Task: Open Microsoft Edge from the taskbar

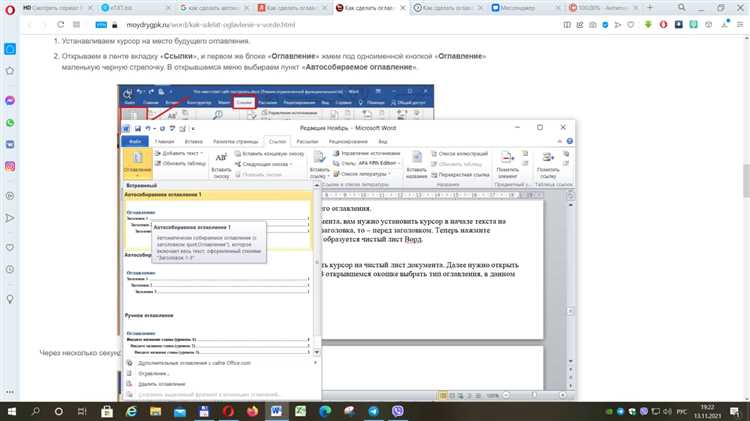Action: coord(325,411)
